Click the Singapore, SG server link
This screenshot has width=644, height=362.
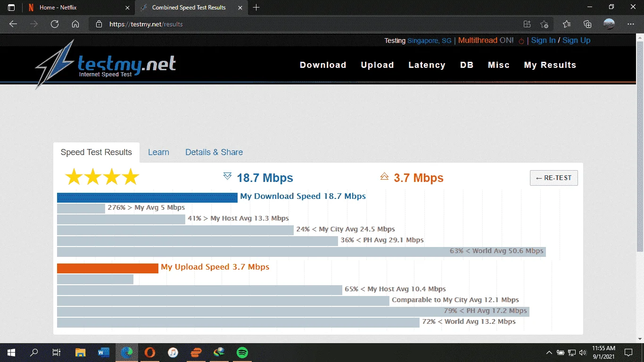tap(429, 41)
